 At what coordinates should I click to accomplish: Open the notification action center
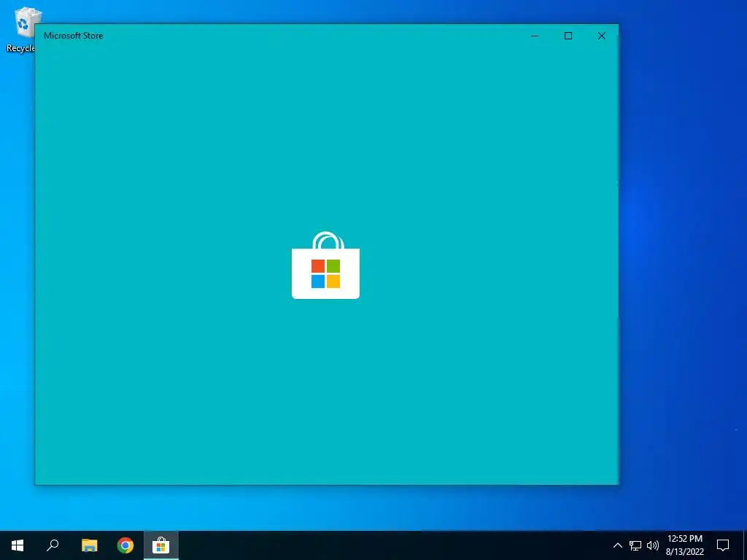(x=723, y=545)
